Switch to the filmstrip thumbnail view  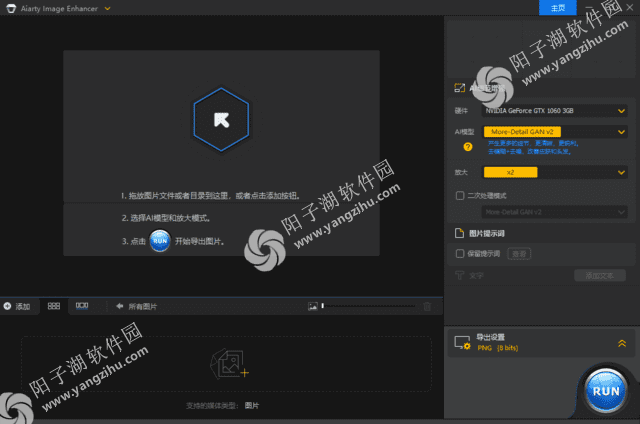pyautogui.click(x=82, y=306)
